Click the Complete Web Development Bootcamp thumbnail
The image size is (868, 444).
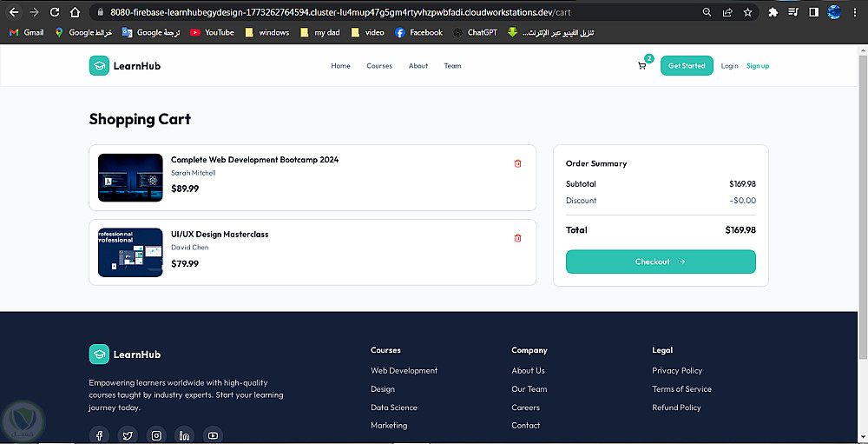(130, 177)
